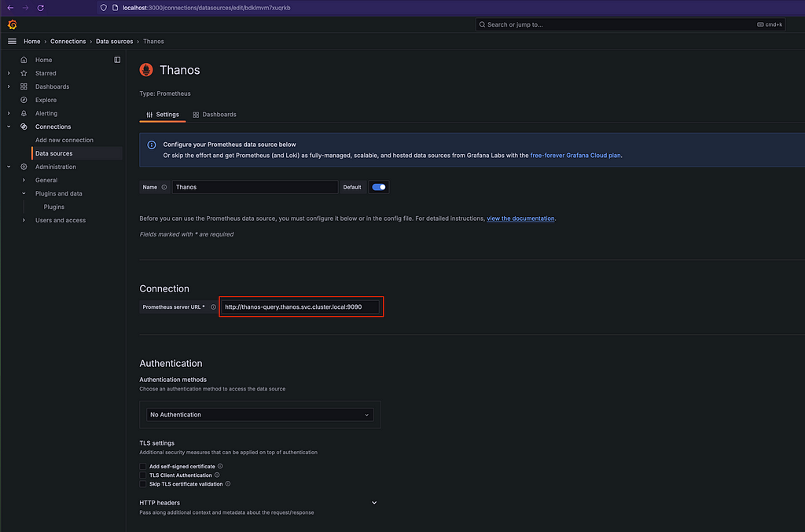This screenshot has width=805, height=532.
Task: Switch to the Dashboards tab
Action: click(x=215, y=115)
